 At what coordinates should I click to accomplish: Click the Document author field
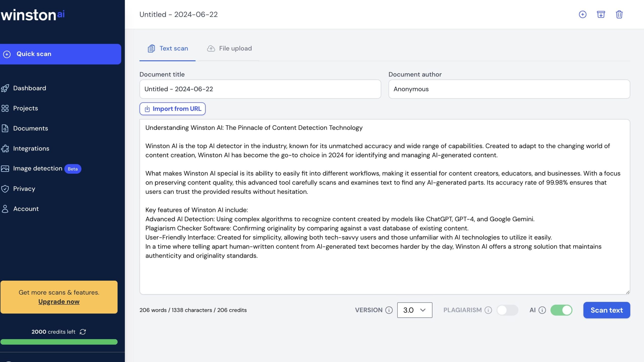(x=509, y=89)
